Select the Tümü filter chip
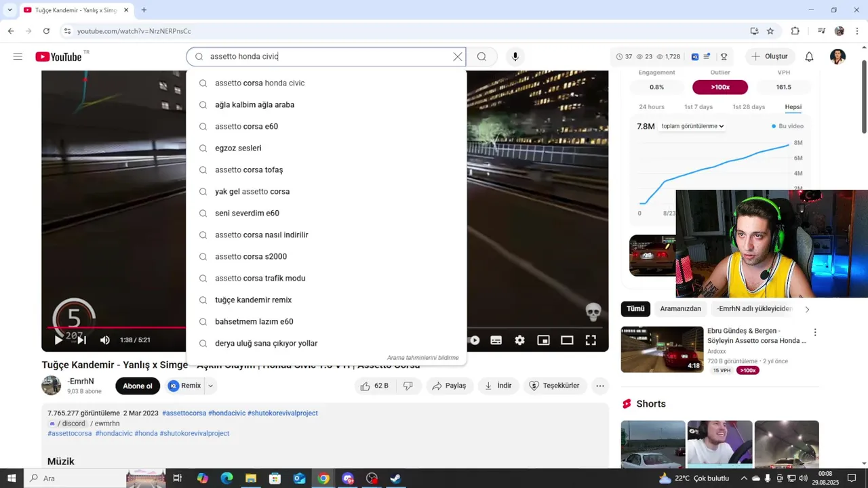The height and width of the screenshot is (488, 868). tap(635, 309)
